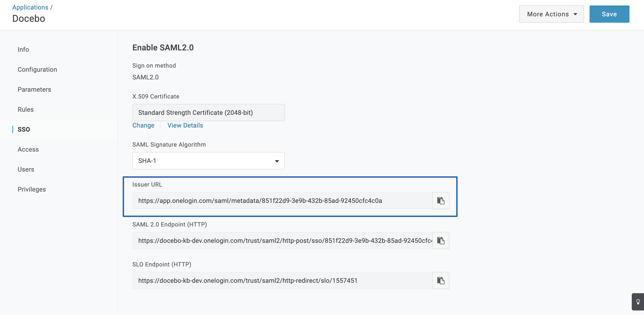
Task: Open the Users section
Action: coord(26,169)
